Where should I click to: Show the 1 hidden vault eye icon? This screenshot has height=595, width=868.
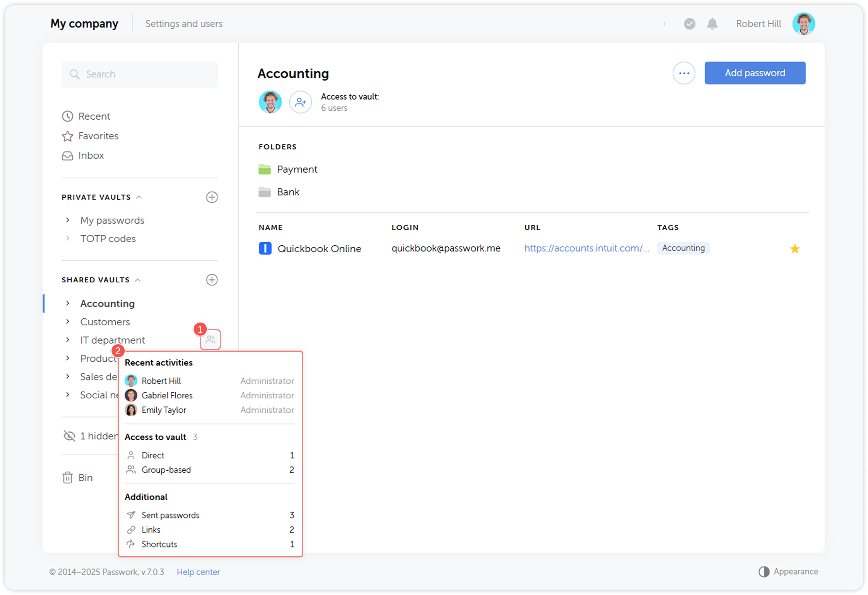[69, 436]
